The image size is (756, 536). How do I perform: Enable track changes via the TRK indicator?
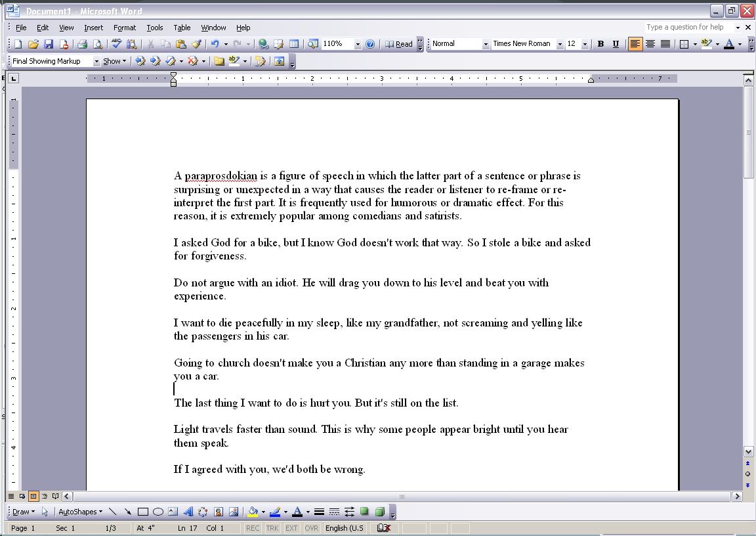pos(272,527)
